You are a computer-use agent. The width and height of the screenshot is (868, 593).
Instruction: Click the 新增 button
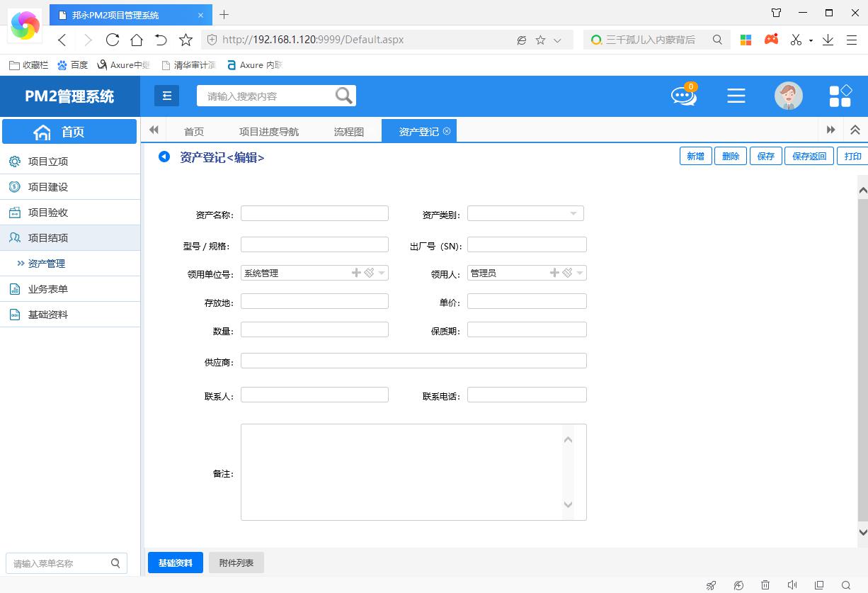695,157
